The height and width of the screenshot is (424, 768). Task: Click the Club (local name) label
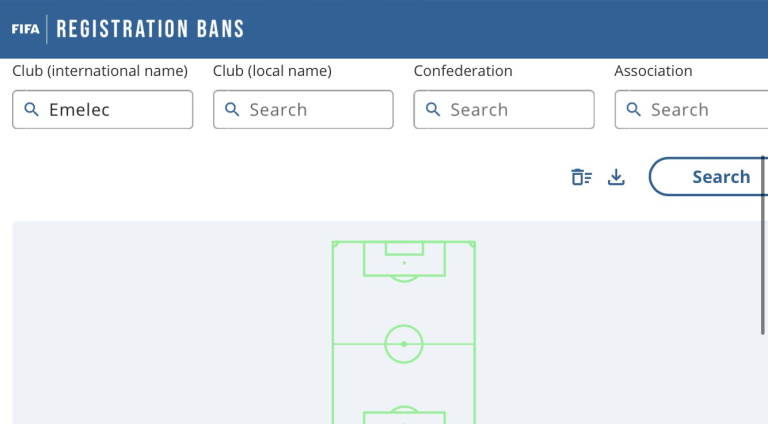(x=272, y=71)
